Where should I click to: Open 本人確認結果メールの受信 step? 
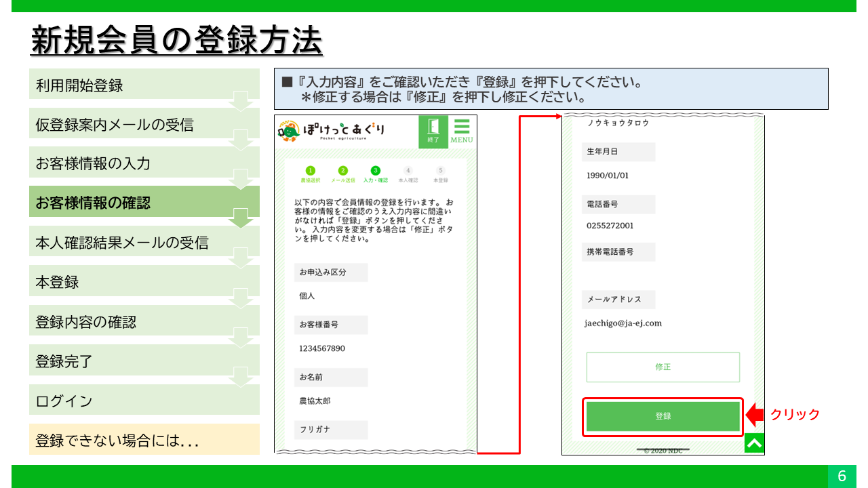pyautogui.click(x=144, y=243)
